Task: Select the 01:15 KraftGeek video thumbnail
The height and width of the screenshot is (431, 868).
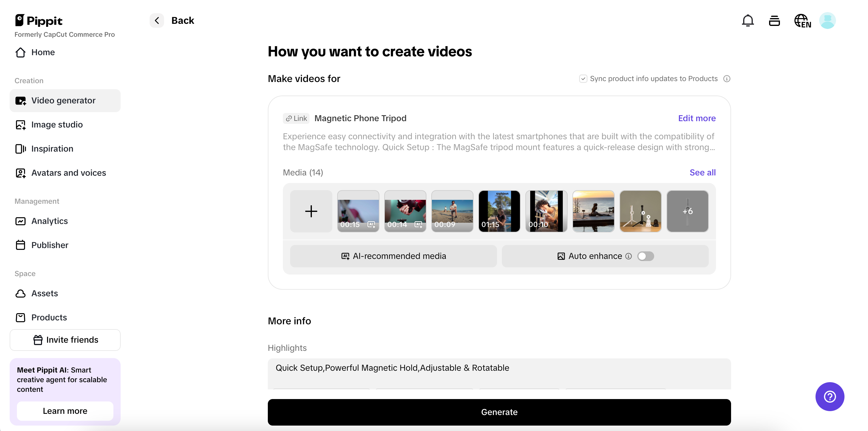Action: (499, 211)
